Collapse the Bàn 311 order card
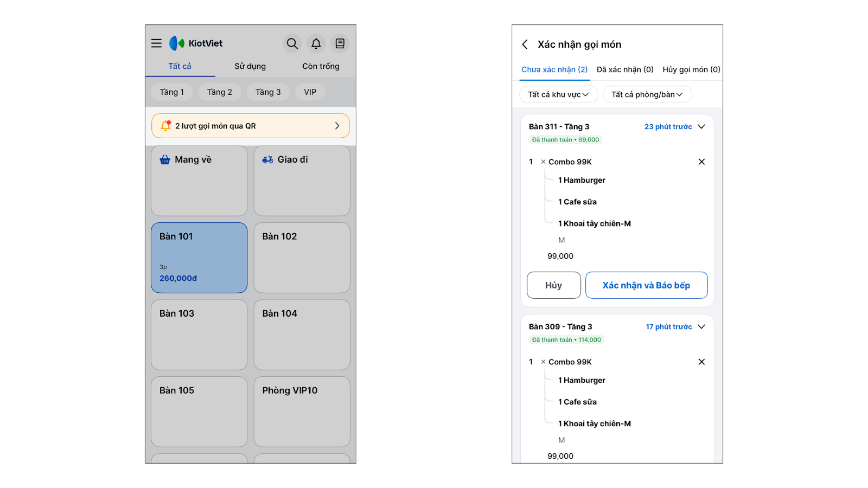The height and width of the screenshot is (488, 868). (701, 126)
